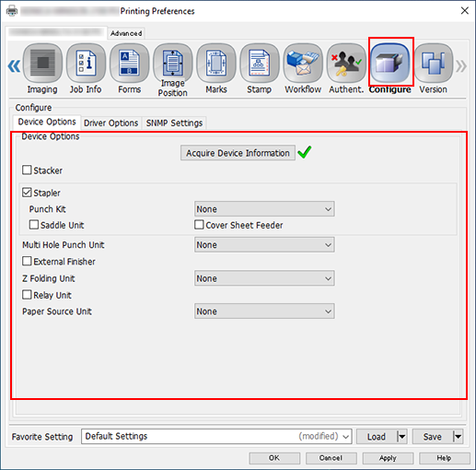Click the OK button
476x470 pixels.
click(274, 458)
